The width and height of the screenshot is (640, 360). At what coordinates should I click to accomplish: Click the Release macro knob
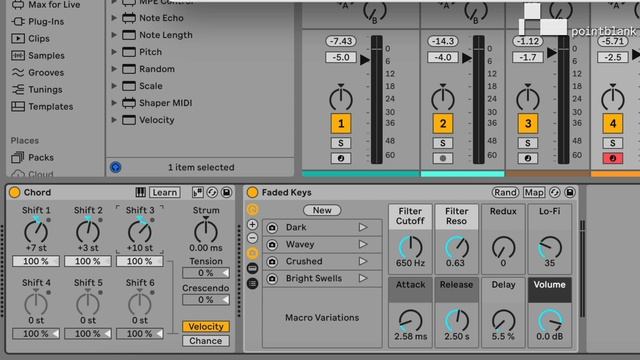(x=456, y=320)
